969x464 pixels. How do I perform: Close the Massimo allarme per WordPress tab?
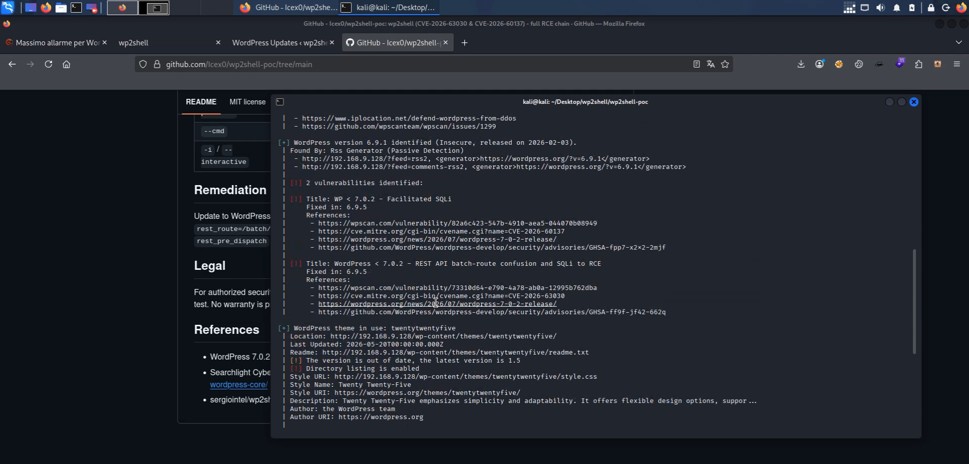[x=104, y=43]
